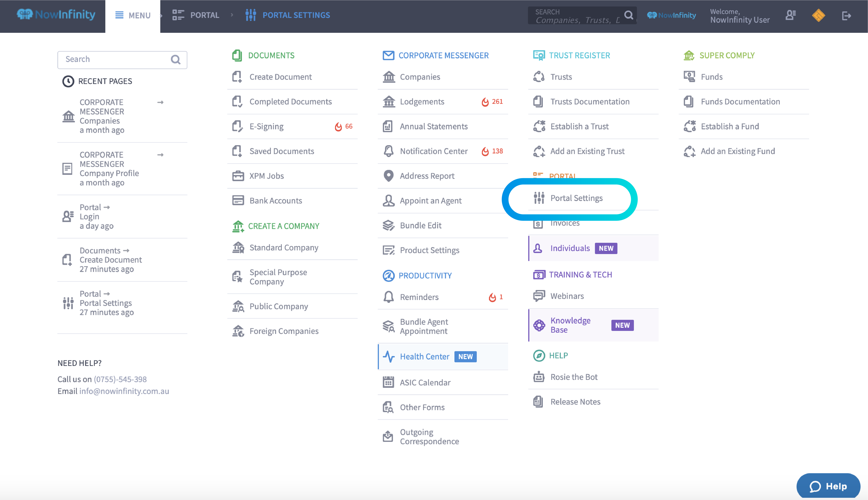This screenshot has width=868, height=500.
Task: Click the Notification Center bell icon
Action: [x=389, y=151]
